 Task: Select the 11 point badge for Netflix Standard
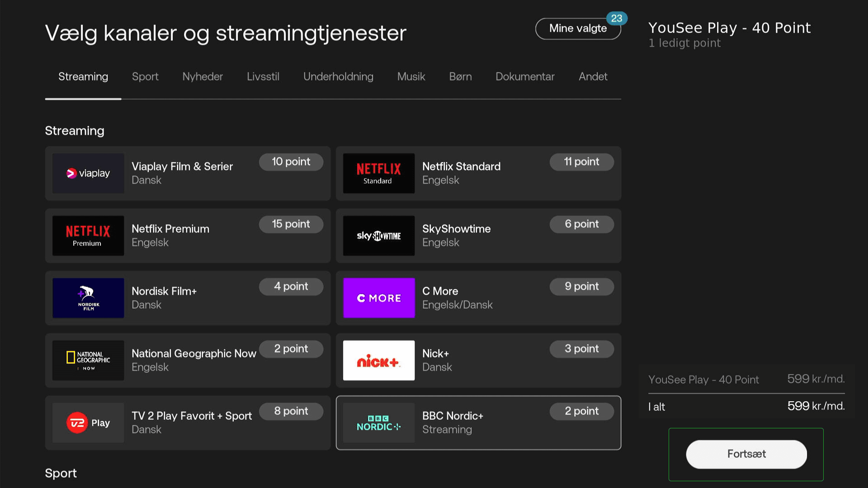pyautogui.click(x=582, y=162)
